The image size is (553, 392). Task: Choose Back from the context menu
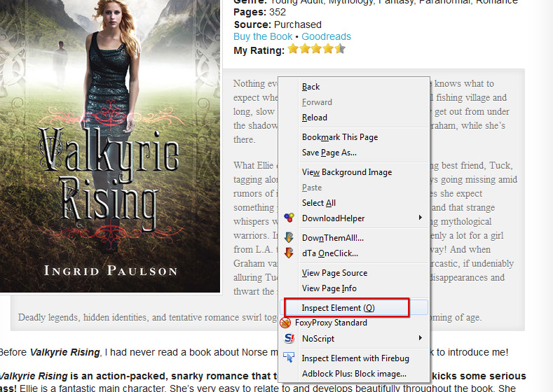point(310,87)
